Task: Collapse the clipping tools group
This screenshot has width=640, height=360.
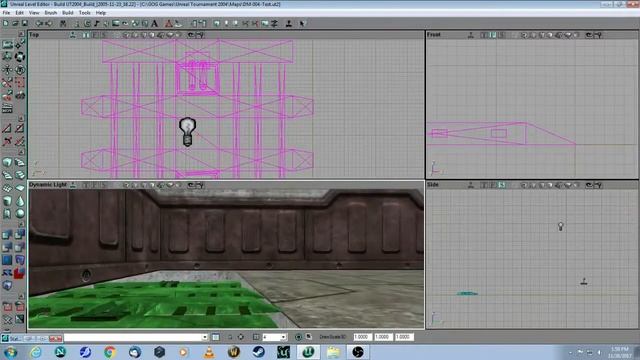Action: click(x=21, y=118)
